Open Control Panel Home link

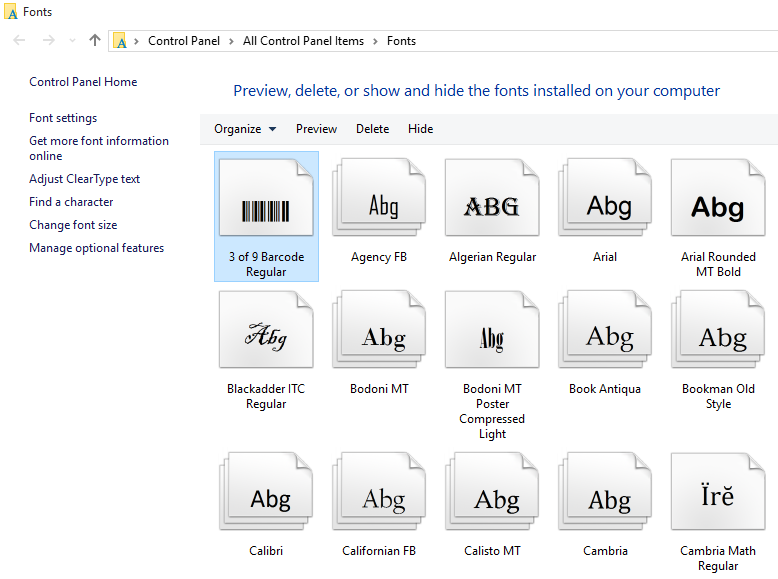click(83, 82)
